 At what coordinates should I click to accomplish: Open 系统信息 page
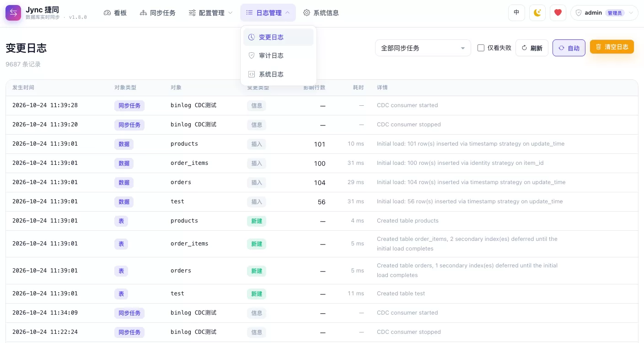[321, 13]
